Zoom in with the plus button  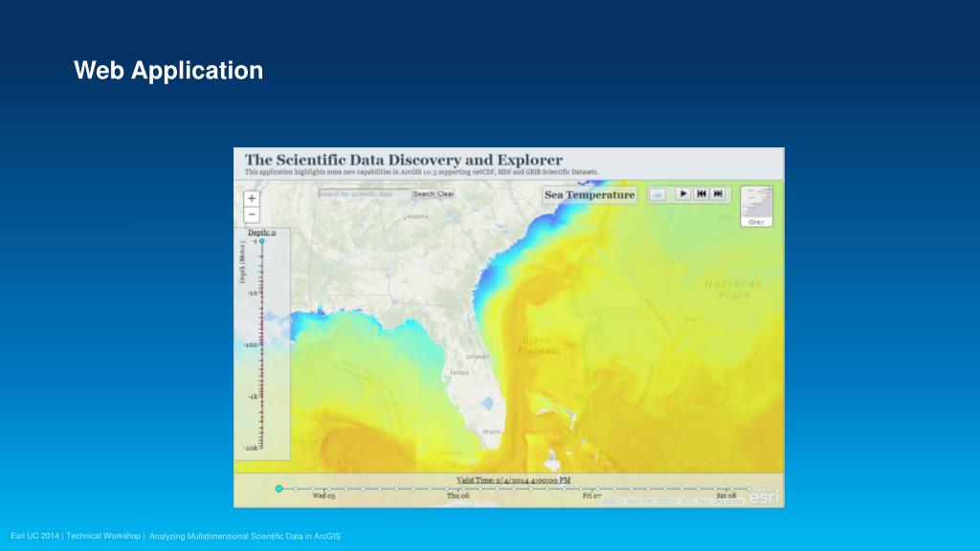coord(252,199)
